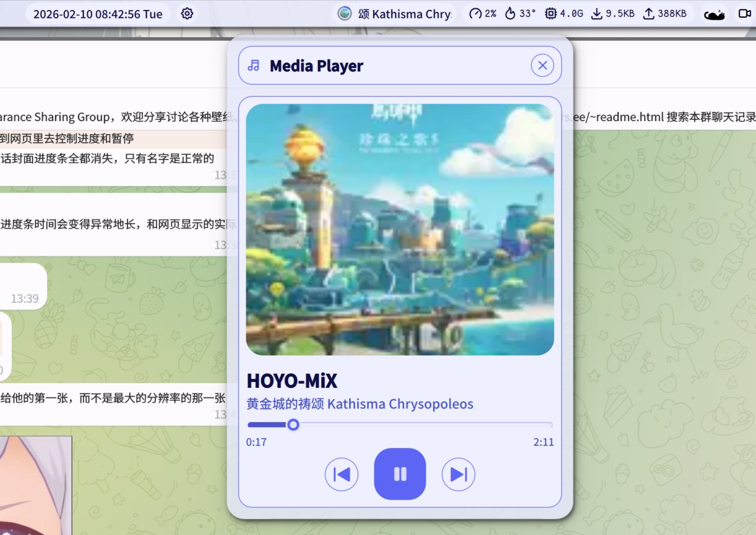Click the memory chip icon showing 4.0G
Viewport: 756px width, 535px height.
coord(549,13)
